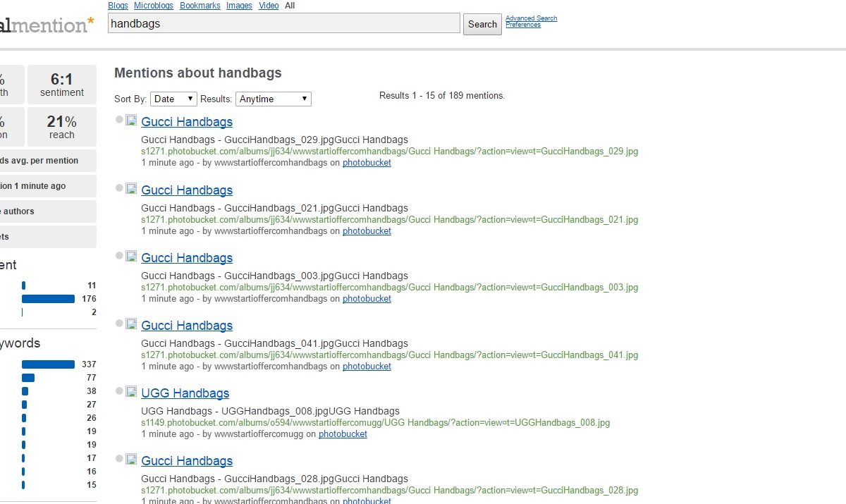Open the Results Anytime dropdown
This screenshot has width=846, height=504.
pyautogui.click(x=274, y=99)
